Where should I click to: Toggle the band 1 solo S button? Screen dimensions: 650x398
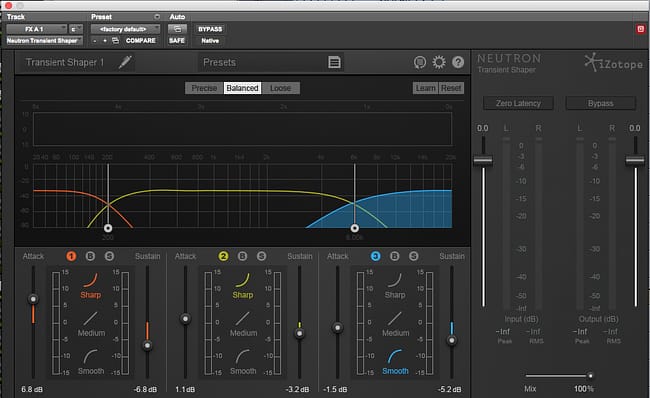[x=109, y=256]
